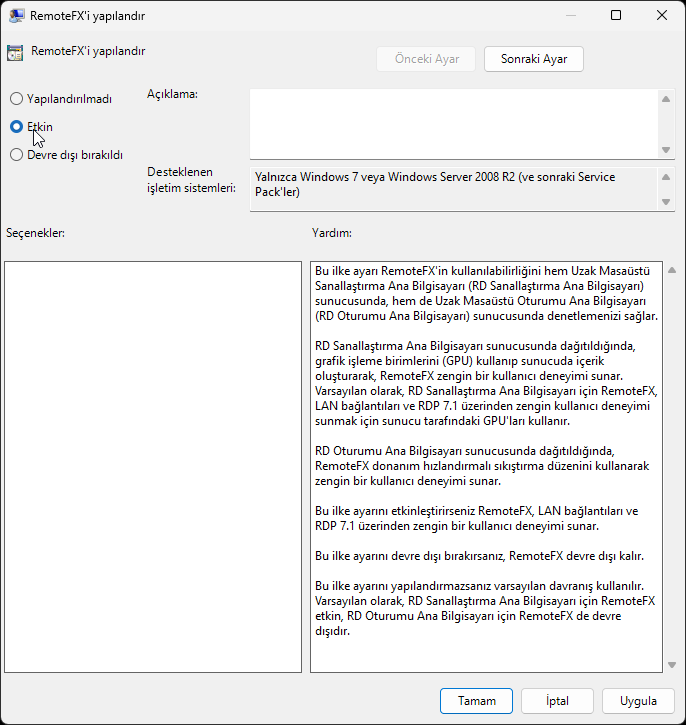
Task: Confirm with the Tamam button
Action: pyautogui.click(x=476, y=701)
